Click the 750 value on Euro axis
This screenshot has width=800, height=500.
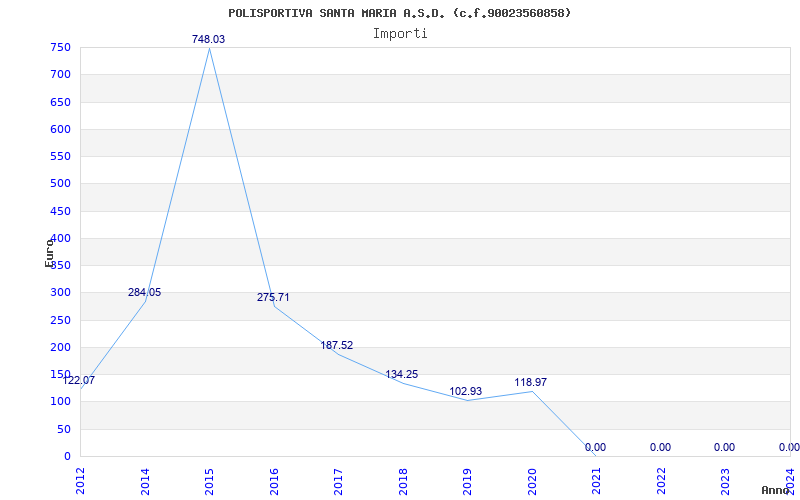tap(60, 47)
